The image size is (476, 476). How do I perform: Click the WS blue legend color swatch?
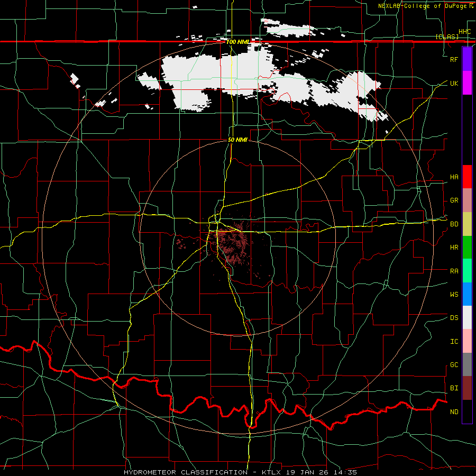pyautogui.click(x=467, y=294)
